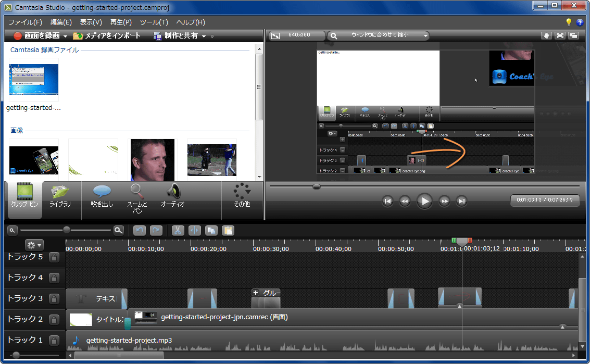Select the baseball players image thumbnail
The width and height of the screenshot is (590, 364).
pyautogui.click(x=212, y=160)
